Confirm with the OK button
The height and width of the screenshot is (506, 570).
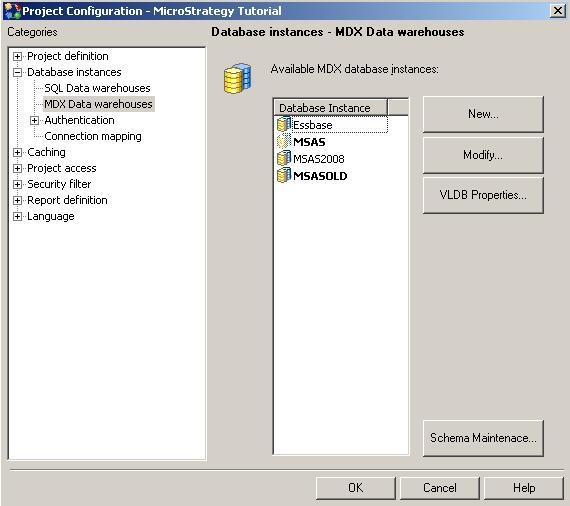(x=355, y=488)
